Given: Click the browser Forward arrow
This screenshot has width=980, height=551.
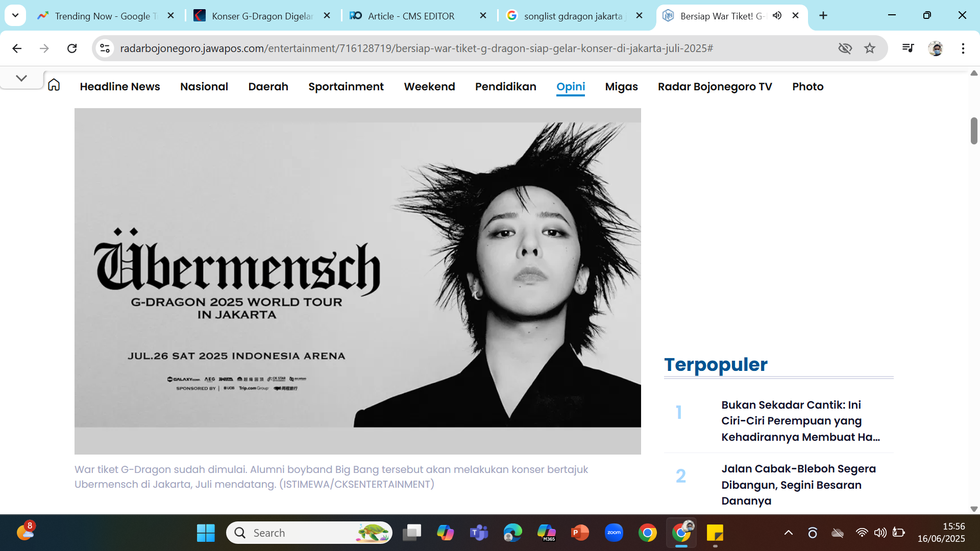Looking at the screenshot, I should (x=44, y=48).
